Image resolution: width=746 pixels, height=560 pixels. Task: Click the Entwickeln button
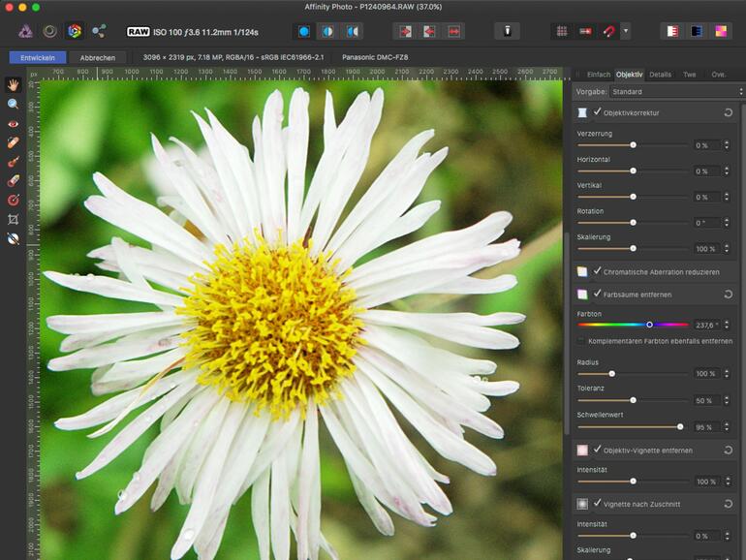(x=38, y=57)
